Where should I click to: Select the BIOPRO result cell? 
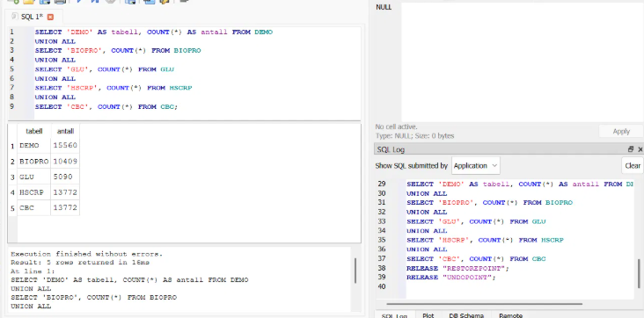coord(34,161)
